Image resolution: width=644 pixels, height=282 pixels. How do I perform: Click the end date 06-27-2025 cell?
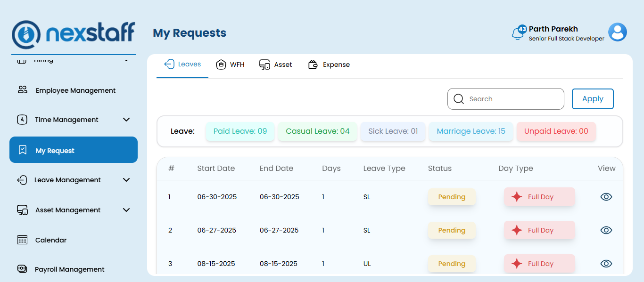[x=279, y=230]
